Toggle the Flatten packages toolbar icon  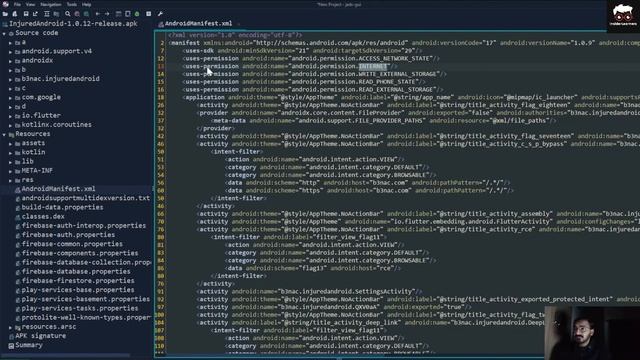[x=56, y=14]
